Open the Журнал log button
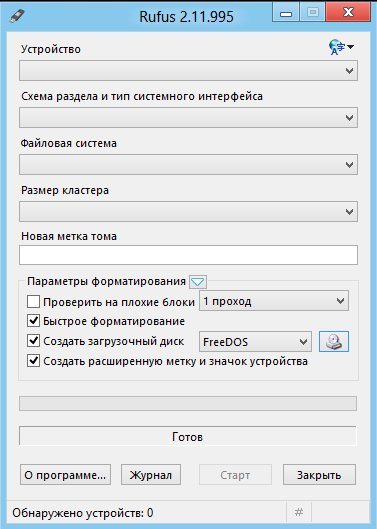This screenshot has width=377, height=529. pos(151,475)
